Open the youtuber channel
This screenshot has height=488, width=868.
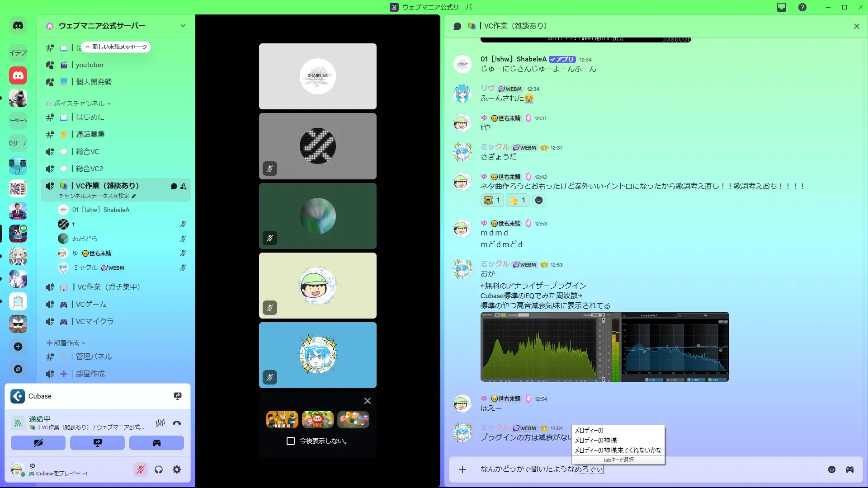coord(90,65)
